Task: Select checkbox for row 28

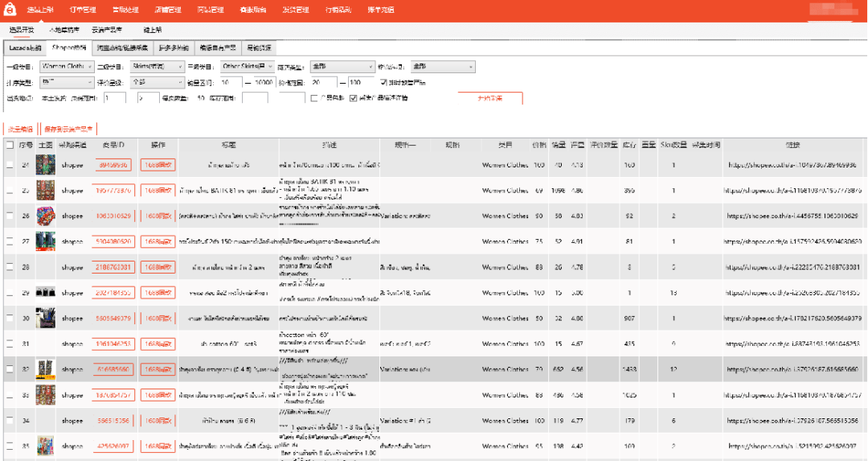Action: pyautogui.click(x=10, y=267)
